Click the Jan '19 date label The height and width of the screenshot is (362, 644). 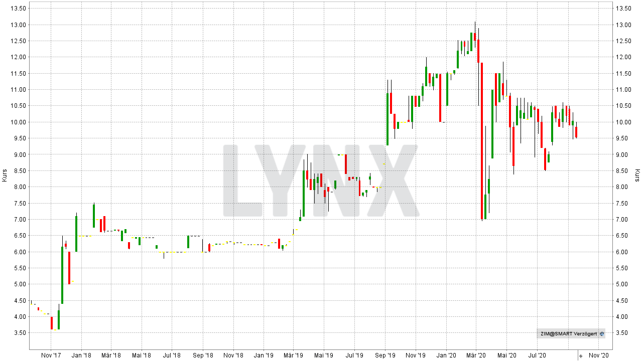[264, 355]
